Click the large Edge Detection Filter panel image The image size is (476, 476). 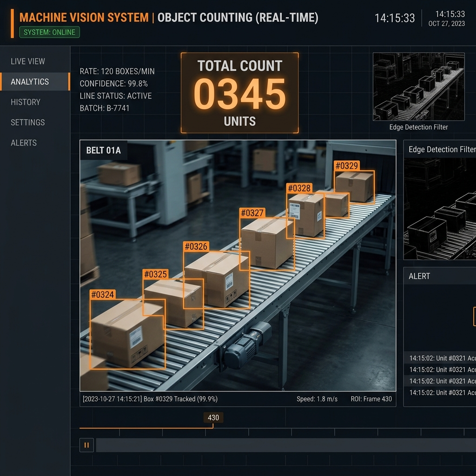[x=440, y=209]
